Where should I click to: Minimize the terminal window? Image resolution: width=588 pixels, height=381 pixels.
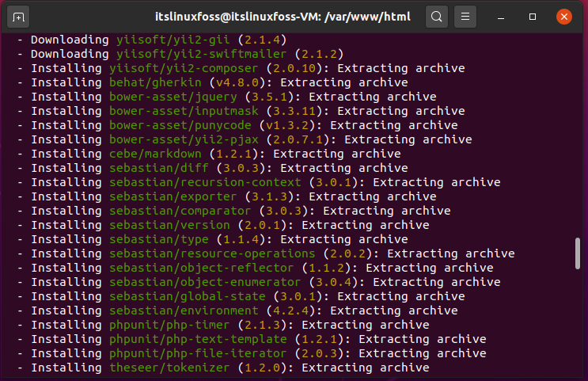click(x=501, y=17)
